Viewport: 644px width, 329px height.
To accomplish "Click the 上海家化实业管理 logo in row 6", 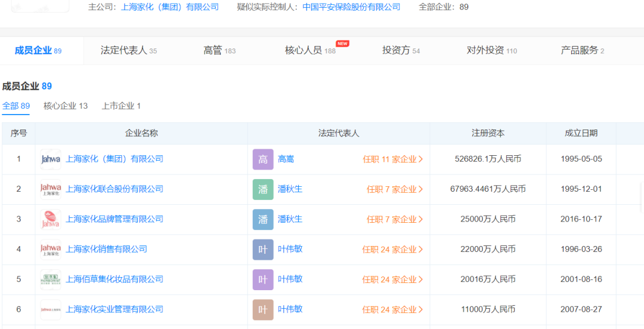I will [51, 309].
